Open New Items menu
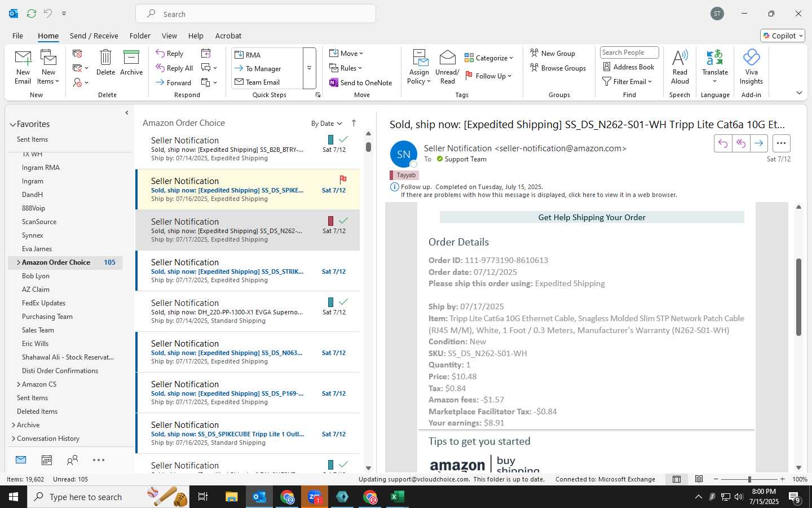This screenshot has height=508, width=812. pyautogui.click(x=48, y=67)
